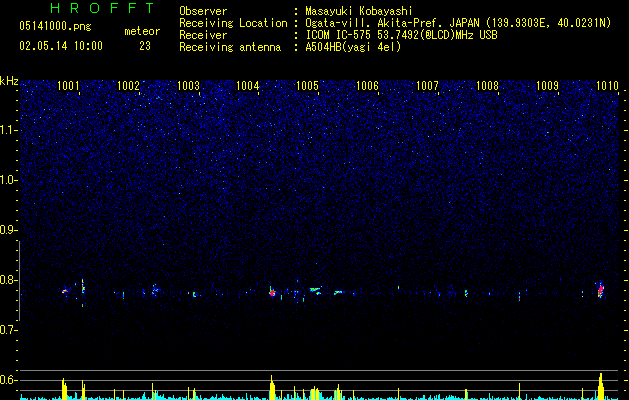
Task: Click the filename 05141000.png
Action: point(55,26)
